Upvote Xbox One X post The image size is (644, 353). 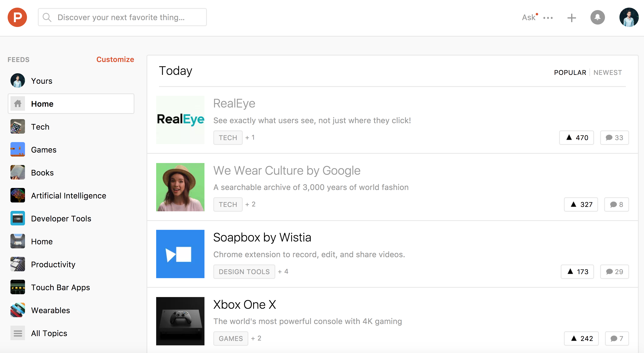(581, 338)
